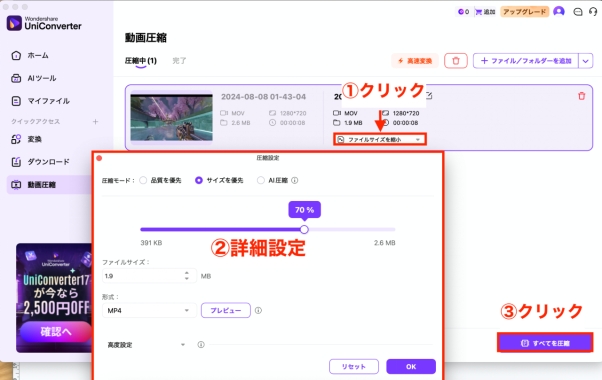This screenshot has width=602, height=380.
Task: Open the 変換 converter tool
Action: [26, 139]
